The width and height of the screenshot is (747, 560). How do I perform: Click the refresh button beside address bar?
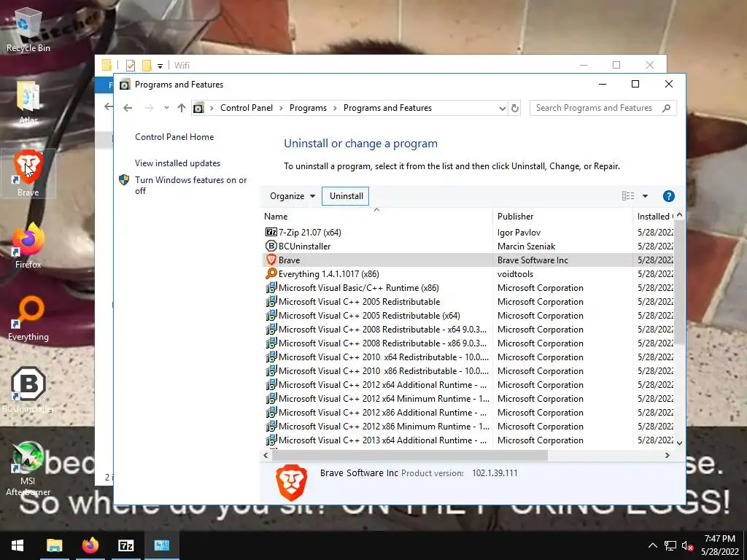tap(514, 108)
